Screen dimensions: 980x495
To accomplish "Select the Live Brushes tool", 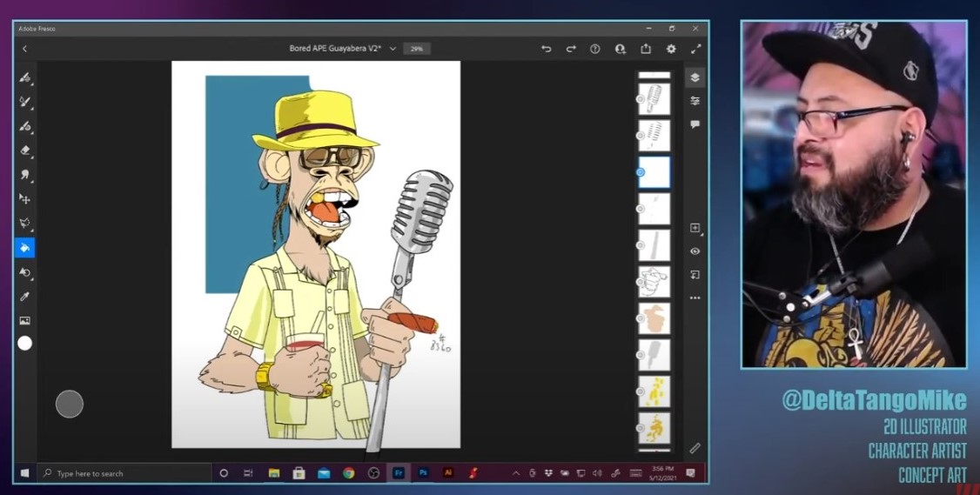I will click(25, 102).
